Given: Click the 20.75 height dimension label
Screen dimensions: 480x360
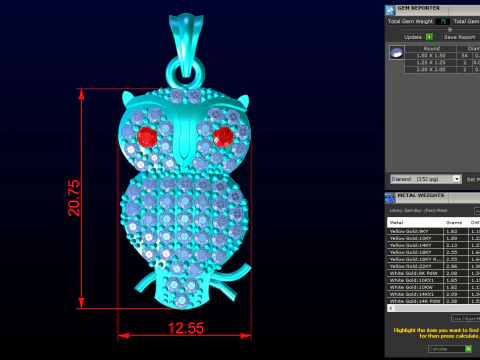Looking at the screenshot, I should [x=74, y=198].
